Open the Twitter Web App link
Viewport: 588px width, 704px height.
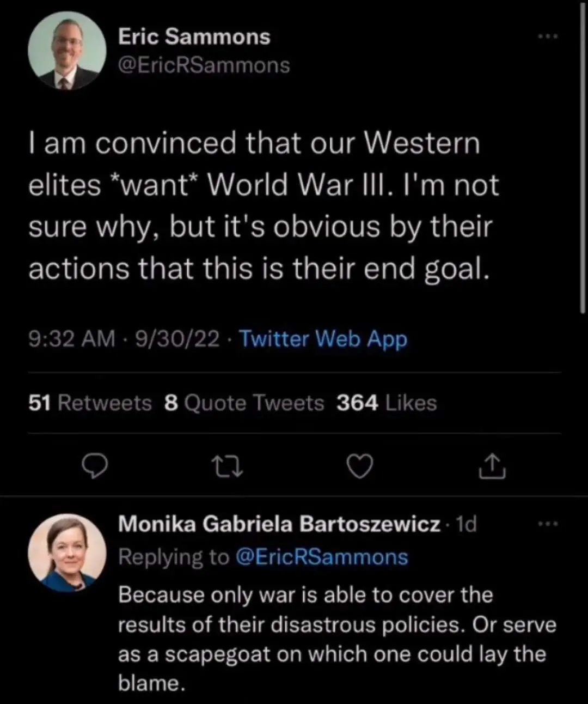323,338
